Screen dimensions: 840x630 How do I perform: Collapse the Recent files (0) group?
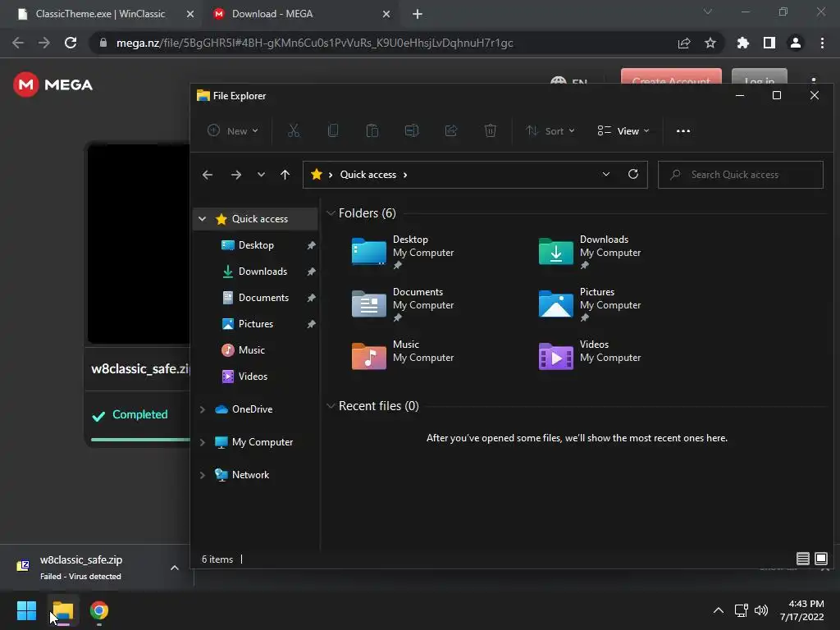pyautogui.click(x=331, y=406)
